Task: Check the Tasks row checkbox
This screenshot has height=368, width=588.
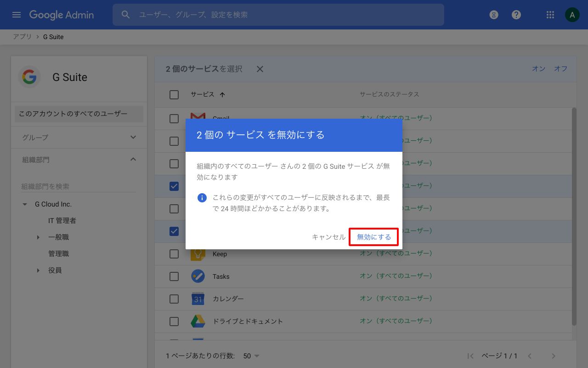Action: [x=174, y=276]
